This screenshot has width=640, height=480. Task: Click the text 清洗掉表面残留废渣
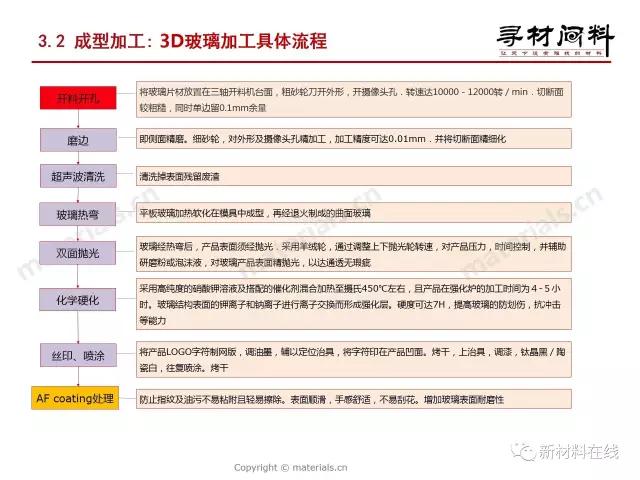pos(180,176)
